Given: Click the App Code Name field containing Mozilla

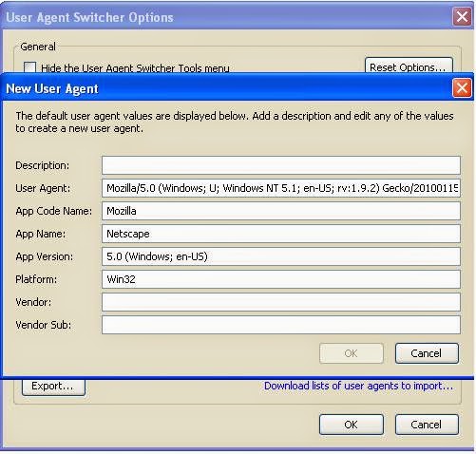Looking at the screenshot, I should pyautogui.click(x=281, y=211).
